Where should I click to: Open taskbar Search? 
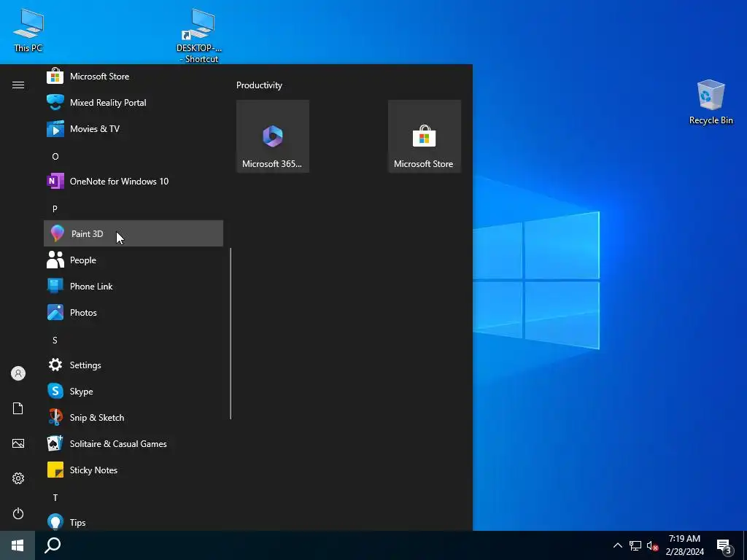53,545
